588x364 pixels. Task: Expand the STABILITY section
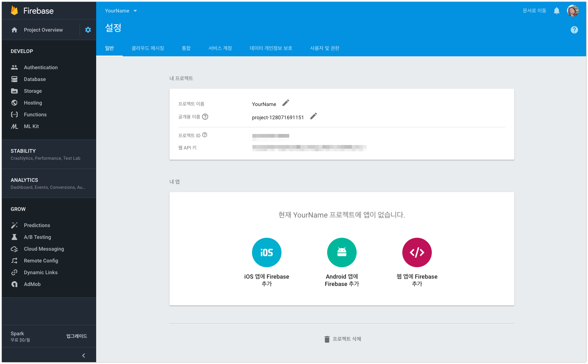pyautogui.click(x=49, y=154)
